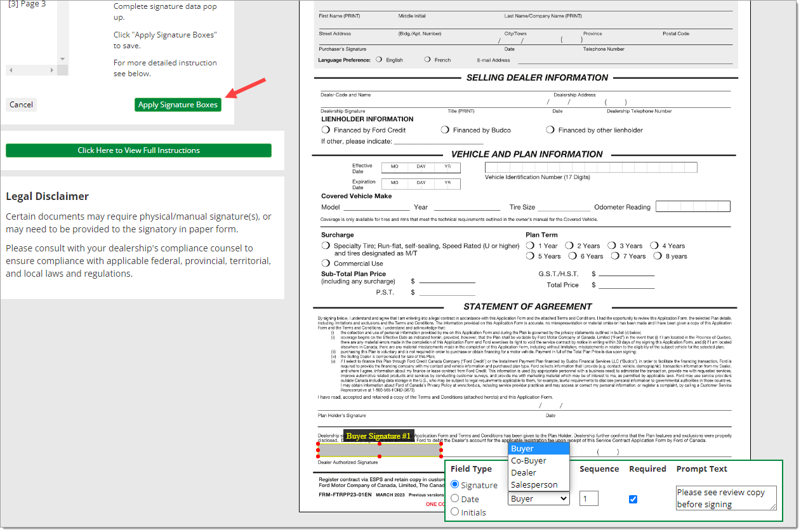
Task: Select 6 Years plan term
Action: [573, 256]
